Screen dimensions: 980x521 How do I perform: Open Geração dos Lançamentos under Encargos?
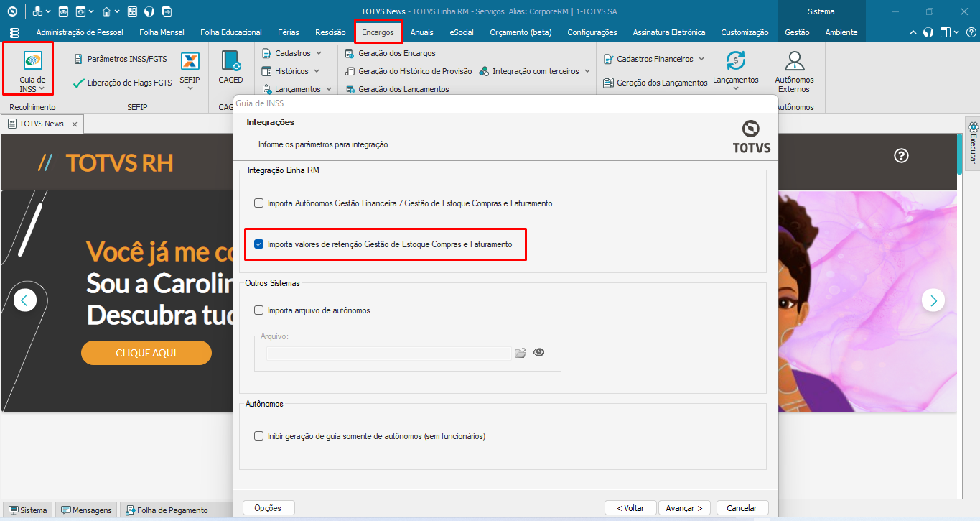(397, 89)
